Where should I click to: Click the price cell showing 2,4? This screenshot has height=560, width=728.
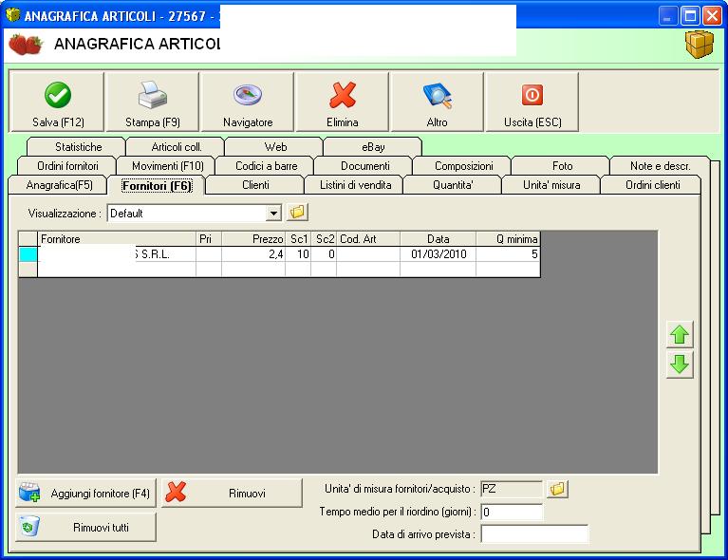point(253,254)
